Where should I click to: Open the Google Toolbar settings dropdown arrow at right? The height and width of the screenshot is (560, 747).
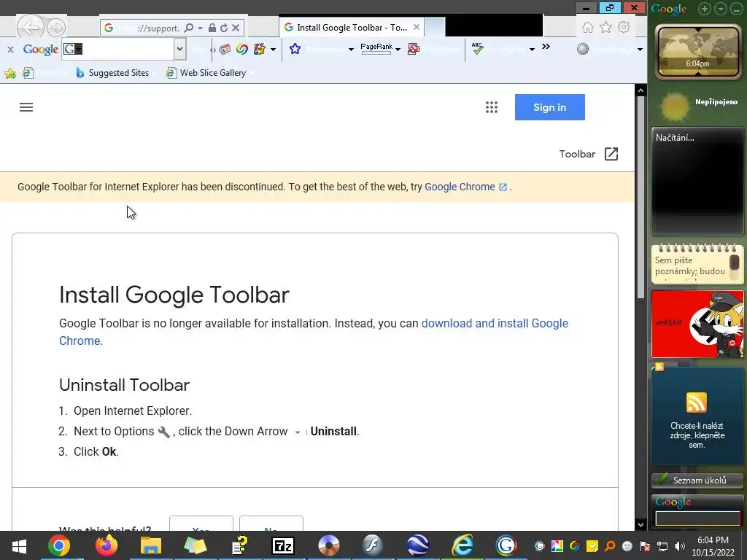coord(640,50)
